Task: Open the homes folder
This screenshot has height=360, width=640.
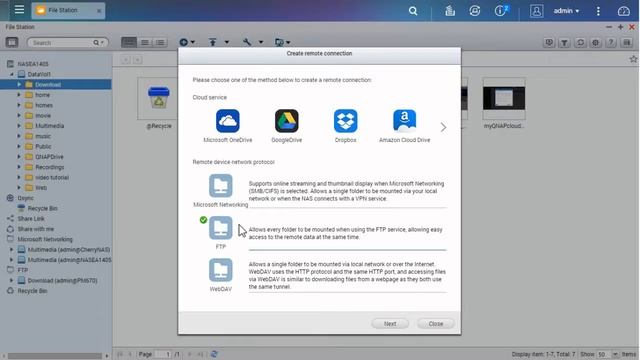Action: tap(44, 105)
